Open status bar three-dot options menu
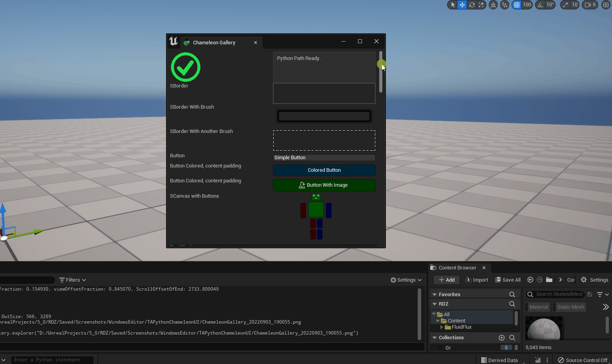This screenshot has width=612, height=364. [x=547, y=360]
